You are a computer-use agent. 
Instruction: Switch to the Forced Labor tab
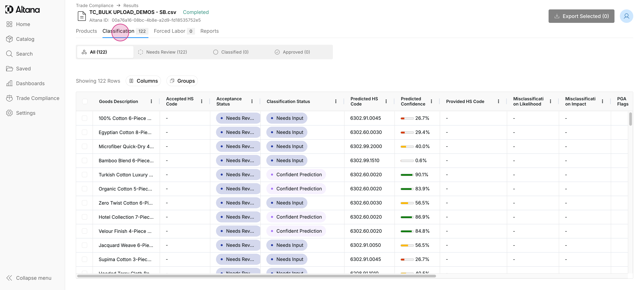[170, 31]
